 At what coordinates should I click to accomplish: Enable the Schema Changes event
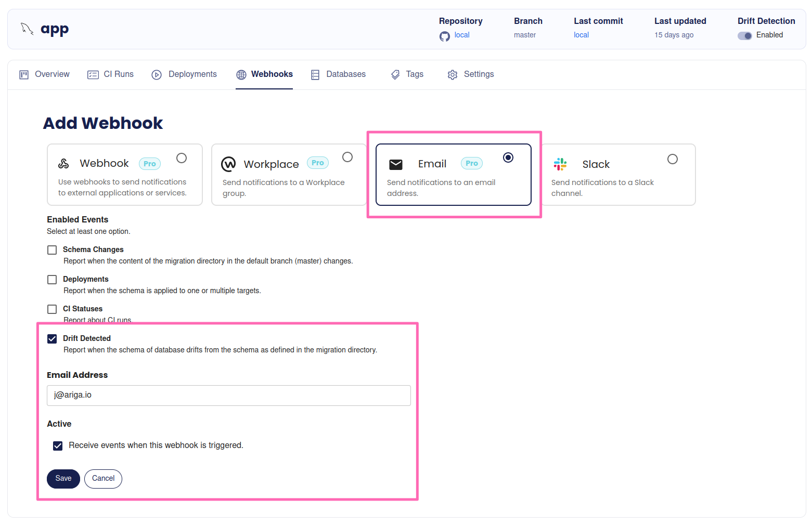tap(52, 249)
